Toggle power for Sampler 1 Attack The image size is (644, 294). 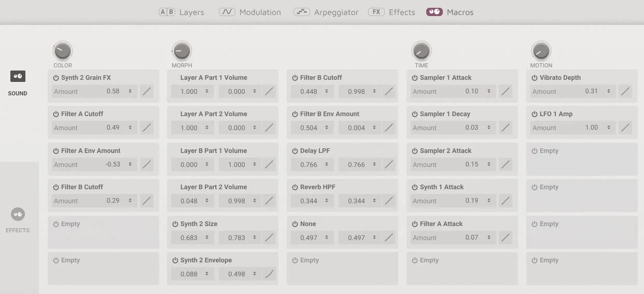point(415,78)
